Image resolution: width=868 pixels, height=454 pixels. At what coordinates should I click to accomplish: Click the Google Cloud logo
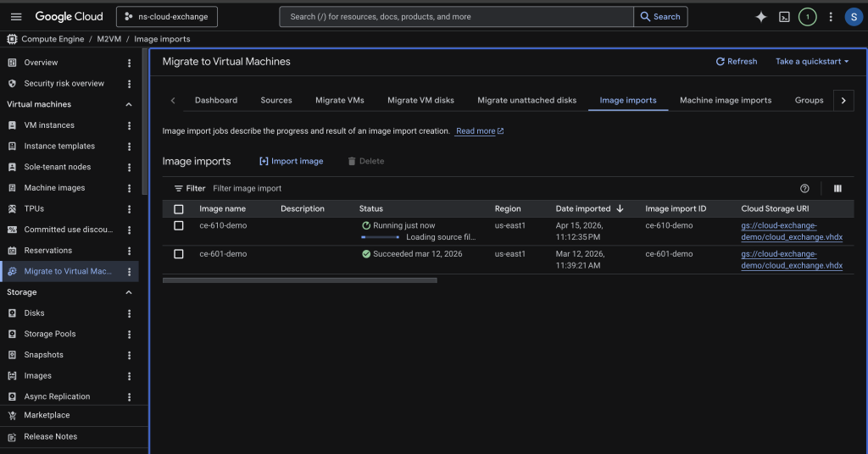pos(69,17)
